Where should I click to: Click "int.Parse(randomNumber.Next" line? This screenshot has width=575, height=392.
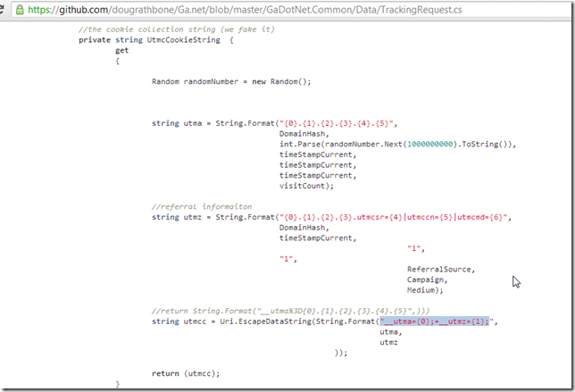click(397, 144)
